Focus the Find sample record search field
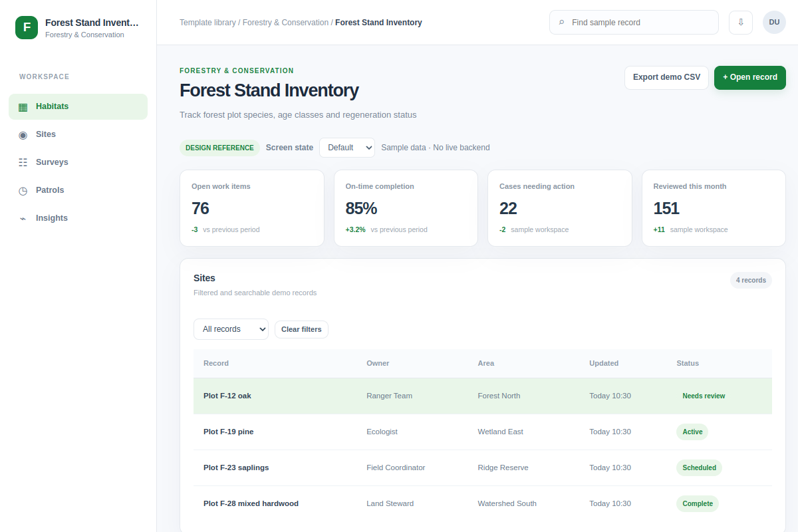 tap(634, 22)
